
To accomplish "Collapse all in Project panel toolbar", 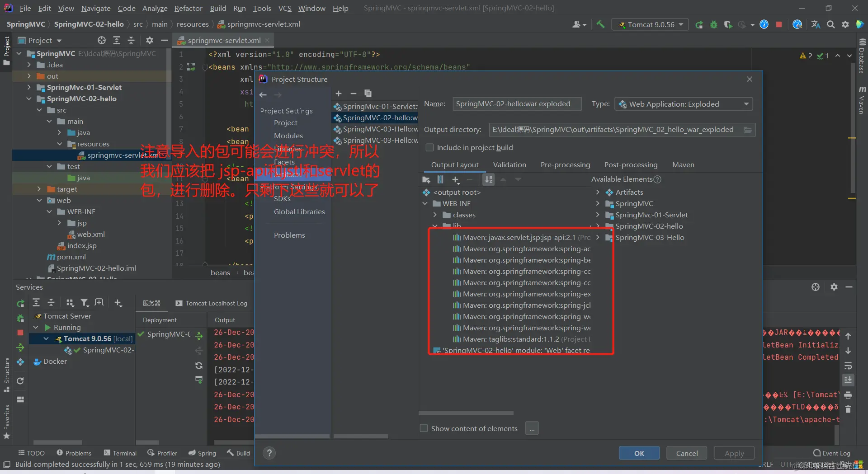I will click(131, 40).
